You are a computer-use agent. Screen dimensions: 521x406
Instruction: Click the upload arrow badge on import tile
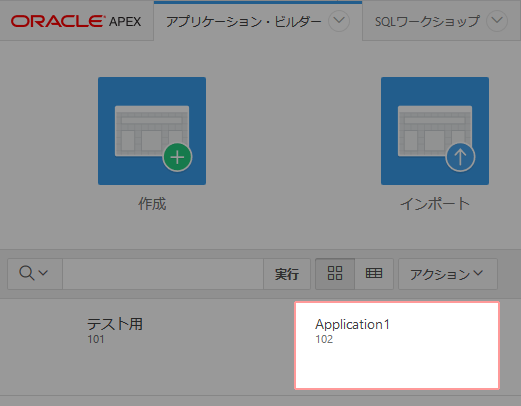(x=460, y=157)
